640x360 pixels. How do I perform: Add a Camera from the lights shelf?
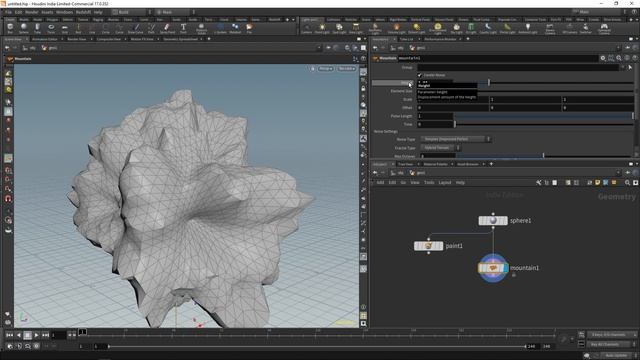(307, 29)
